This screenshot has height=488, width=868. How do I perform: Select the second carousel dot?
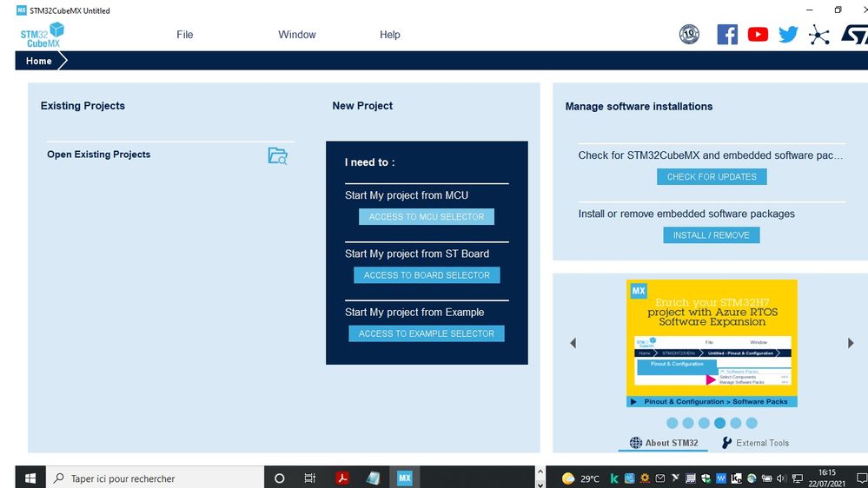pos(688,423)
